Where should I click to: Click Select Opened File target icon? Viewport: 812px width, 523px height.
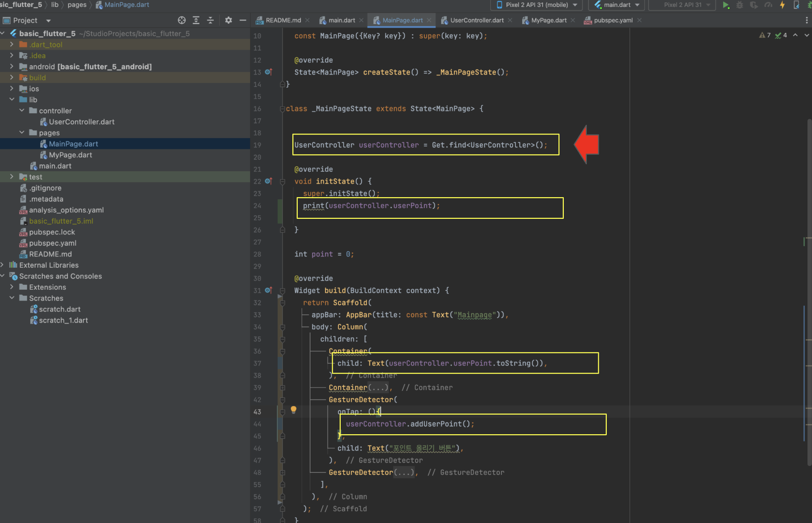click(x=182, y=20)
